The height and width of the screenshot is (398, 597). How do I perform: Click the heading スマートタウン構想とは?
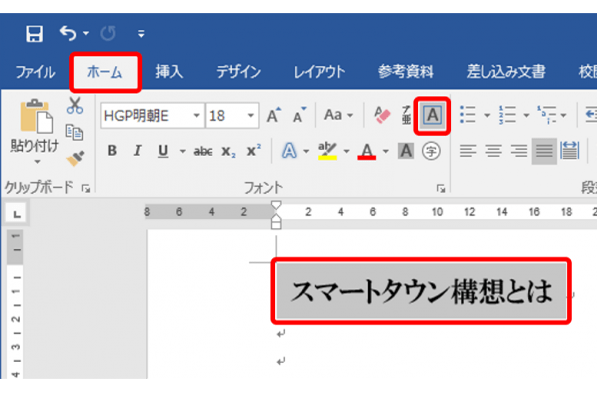421,291
